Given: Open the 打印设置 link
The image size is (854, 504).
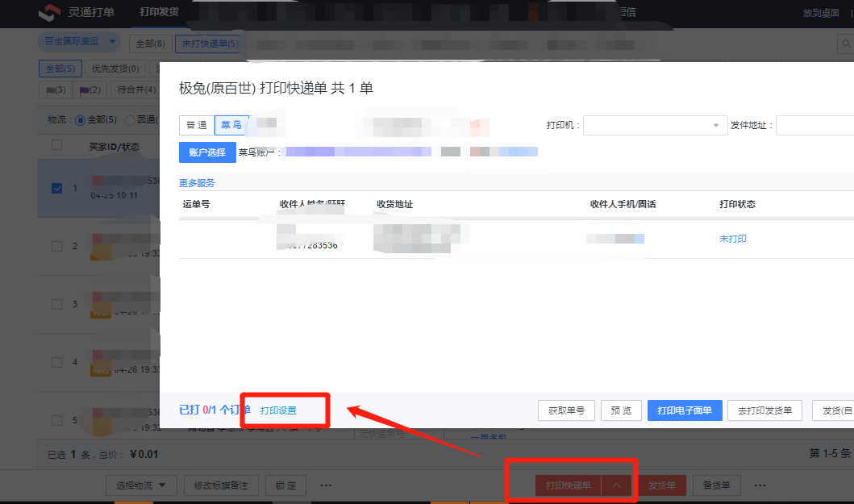Looking at the screenshot, I should tap(278, 410).
